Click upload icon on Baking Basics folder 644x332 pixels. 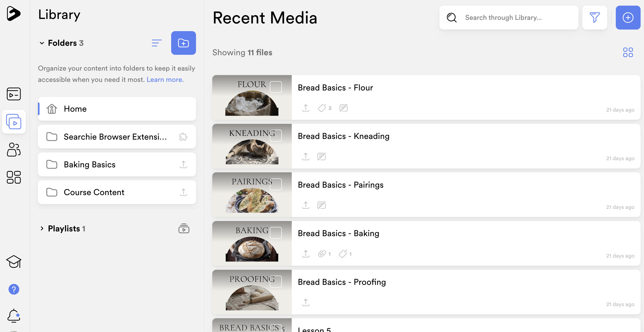(184, 164)
